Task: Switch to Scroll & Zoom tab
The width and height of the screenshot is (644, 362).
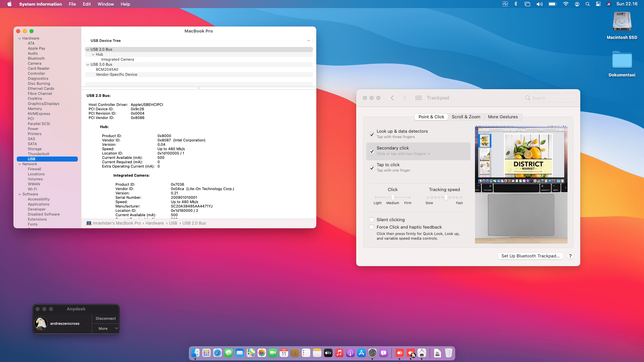Action: pyautogui.click(x=466, y=117)
